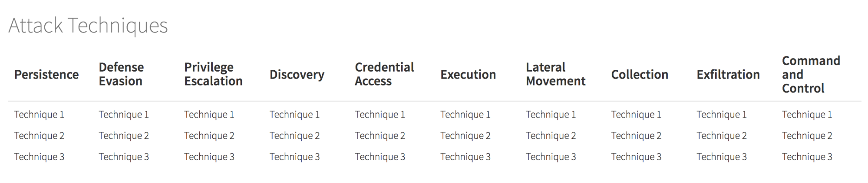Open Technique 2 under Collection
This screenshot has height=183, width=868.
click(636, 136)
